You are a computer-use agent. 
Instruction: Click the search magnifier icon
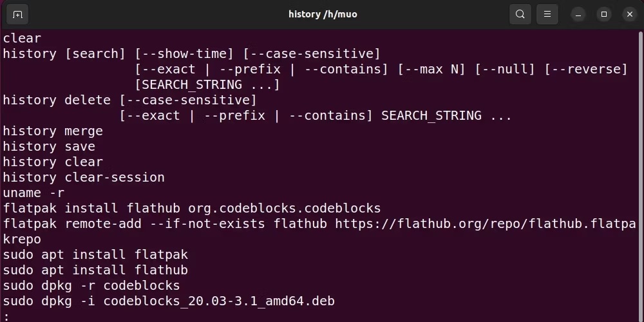point(520,14)
